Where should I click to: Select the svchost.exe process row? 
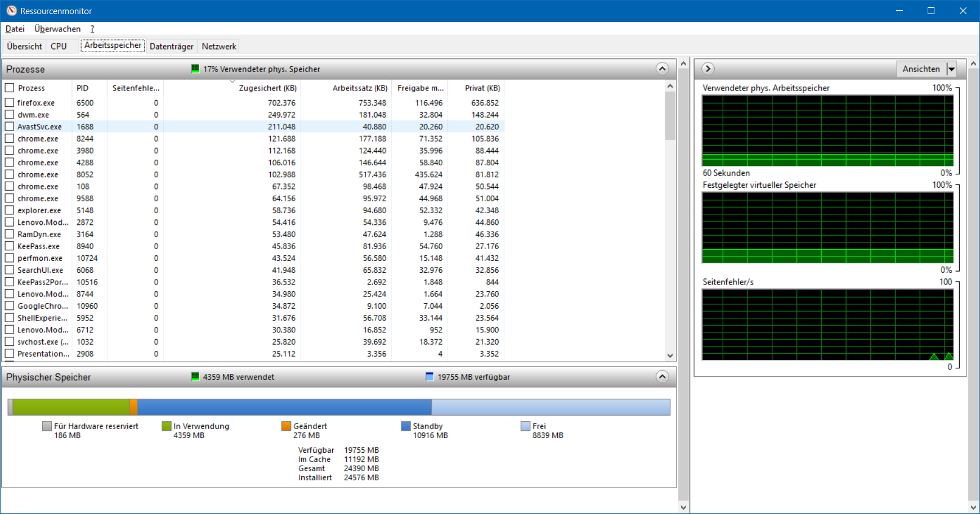point(252,341)
